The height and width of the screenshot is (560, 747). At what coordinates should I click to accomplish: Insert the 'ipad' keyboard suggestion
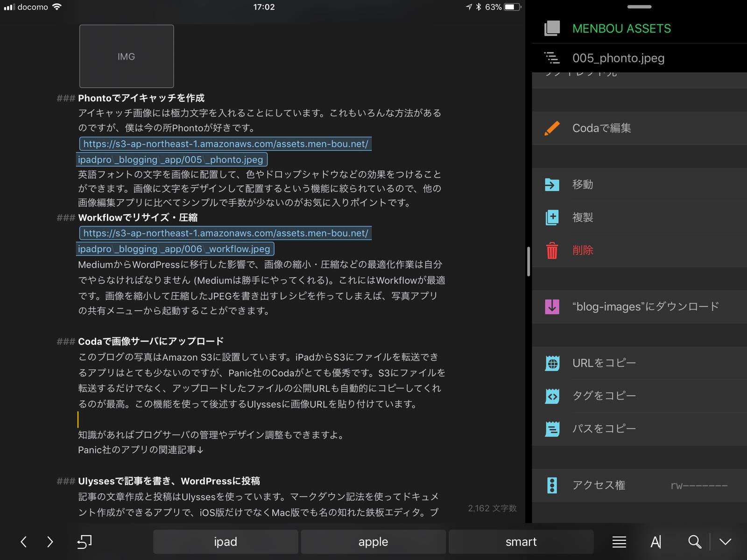(226, 542)
